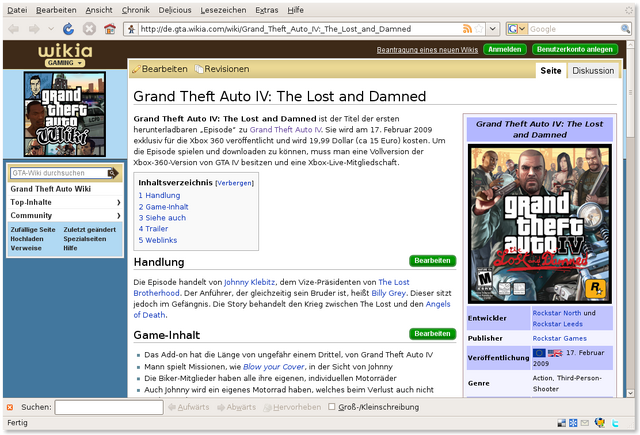
Task: Click the Aufwärts find button
Action: click(189, 407)
